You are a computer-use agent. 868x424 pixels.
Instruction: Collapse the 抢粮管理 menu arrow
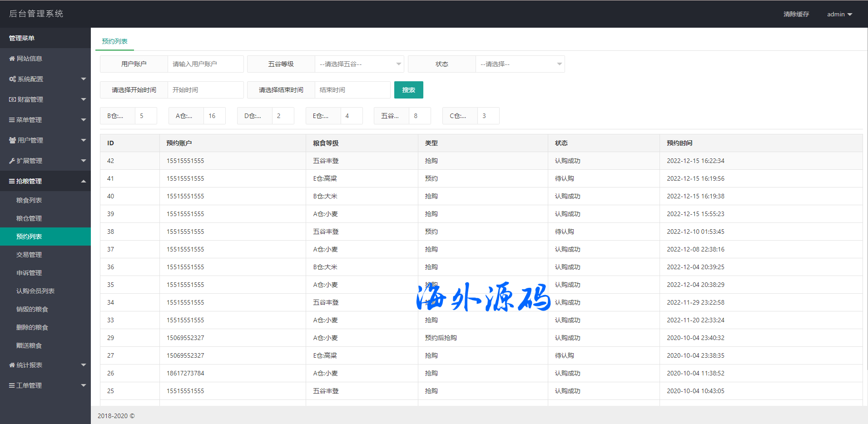pos(84,181)
